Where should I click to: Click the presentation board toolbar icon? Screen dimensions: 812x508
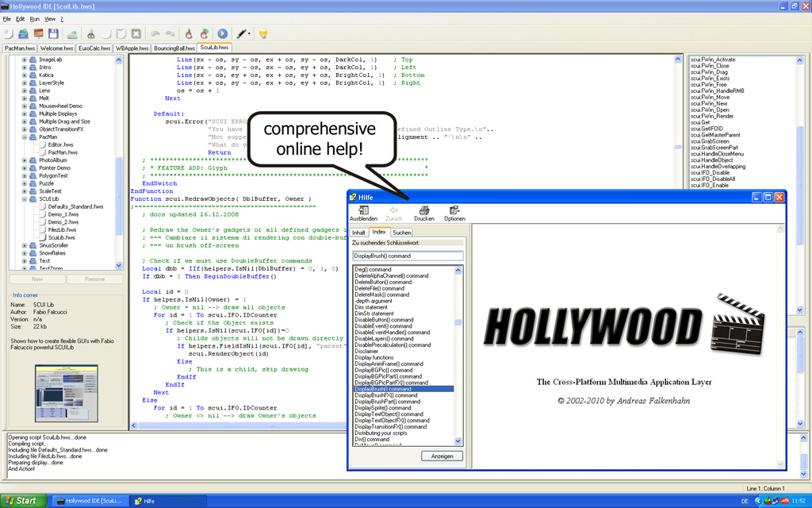(38, 33)
